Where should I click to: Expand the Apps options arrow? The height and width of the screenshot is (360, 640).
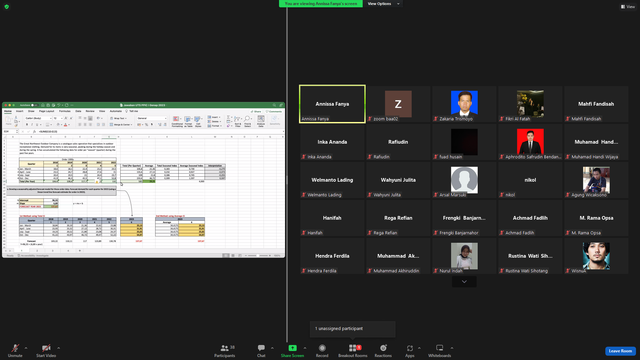click(x=419, y=348)
